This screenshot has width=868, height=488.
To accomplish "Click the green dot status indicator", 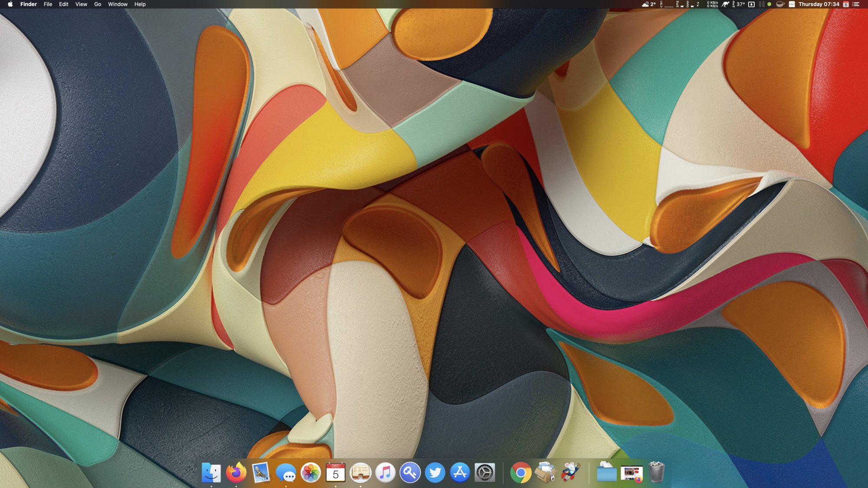I will tap(769, 4).
